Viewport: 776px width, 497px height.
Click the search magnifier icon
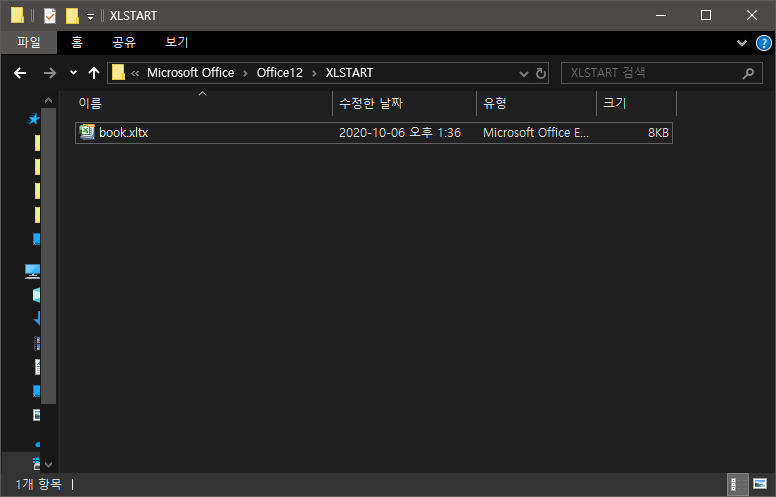click(x=748, y=73)
